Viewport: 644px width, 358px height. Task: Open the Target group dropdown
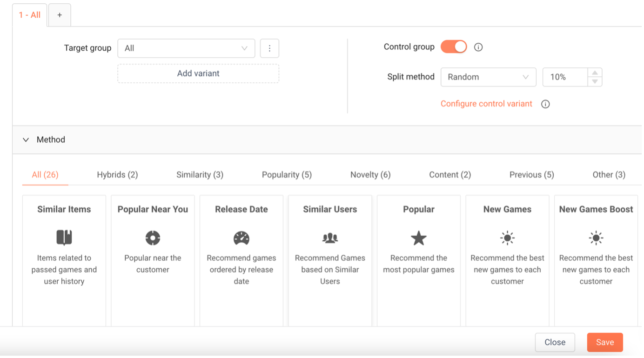[x=186, y=48]
